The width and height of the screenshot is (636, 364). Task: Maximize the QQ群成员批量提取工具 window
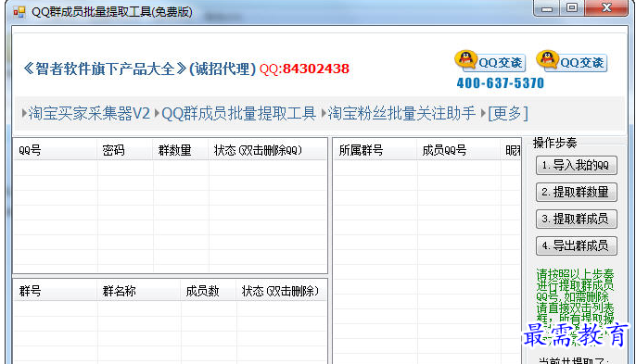click(x=572, y=8)
